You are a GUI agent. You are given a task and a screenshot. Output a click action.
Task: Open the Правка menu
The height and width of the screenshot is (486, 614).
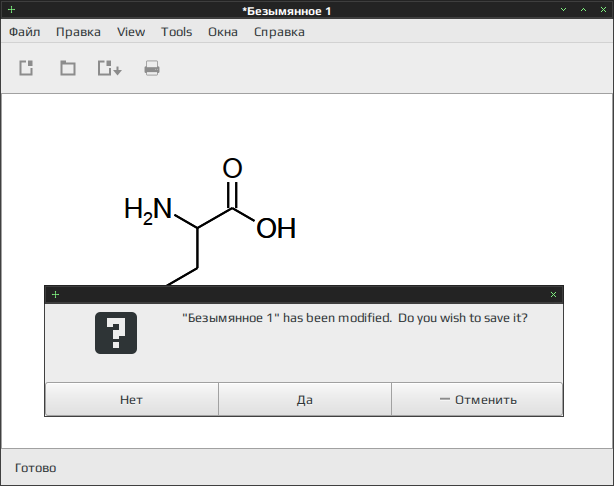pos(78,32)
